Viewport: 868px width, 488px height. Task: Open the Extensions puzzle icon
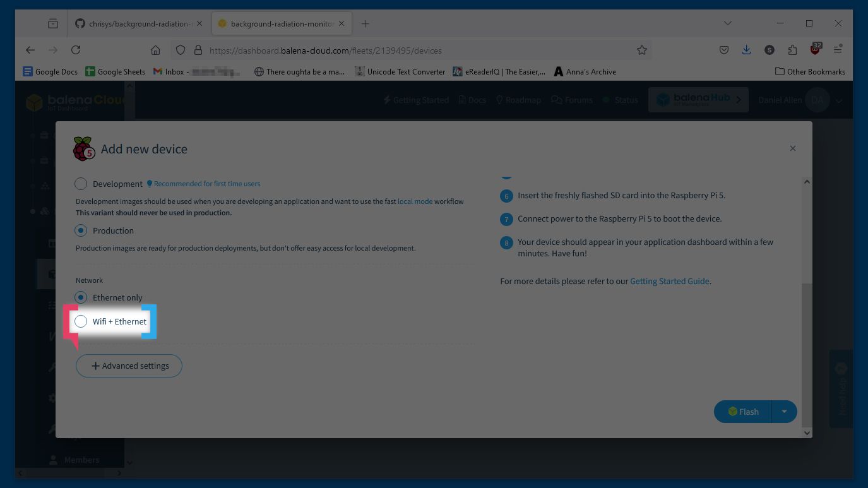pos(792,50)
